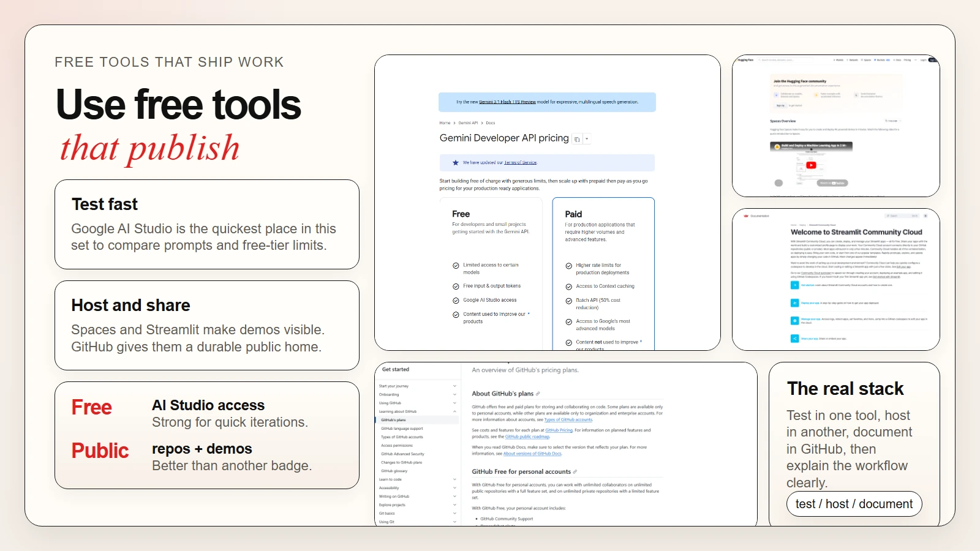Click the copy page icon beside Gemini pricing title

click(x=577, y=139)
